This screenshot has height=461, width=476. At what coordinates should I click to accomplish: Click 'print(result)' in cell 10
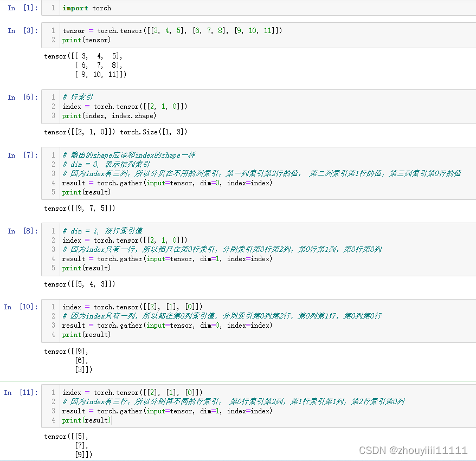86,335
